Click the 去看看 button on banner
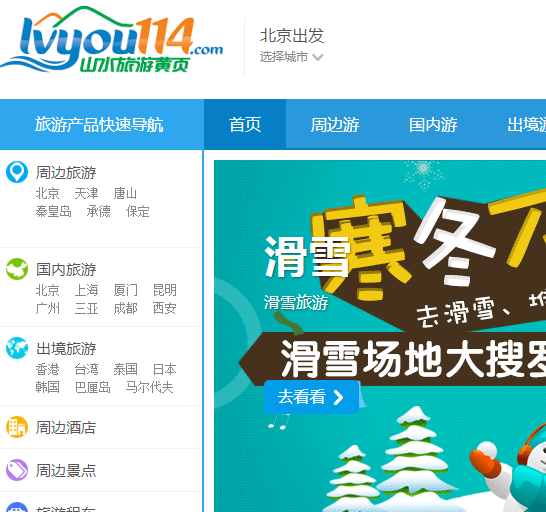The height and width of the screenshot is (512, 546). point(311,397)
